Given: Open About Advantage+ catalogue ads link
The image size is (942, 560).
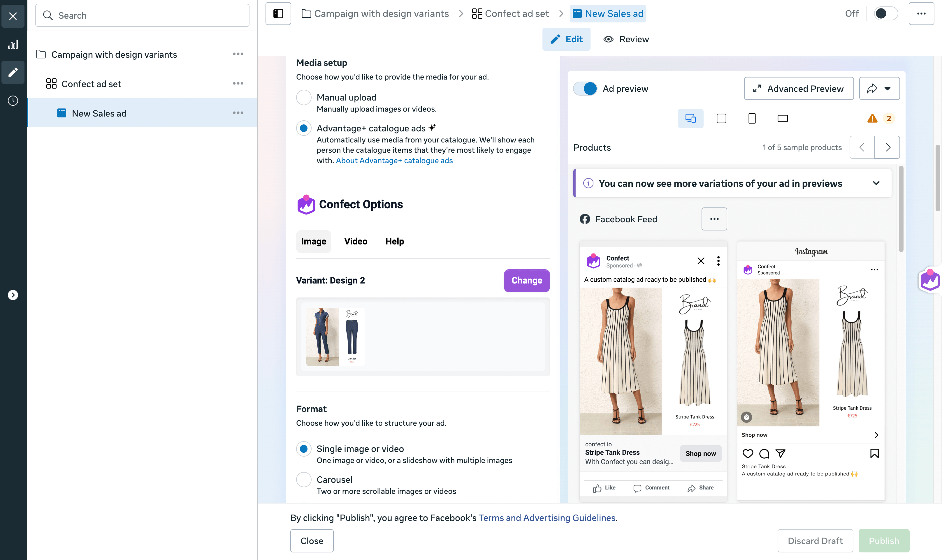Looking at the screenshot, I should 394,160.
